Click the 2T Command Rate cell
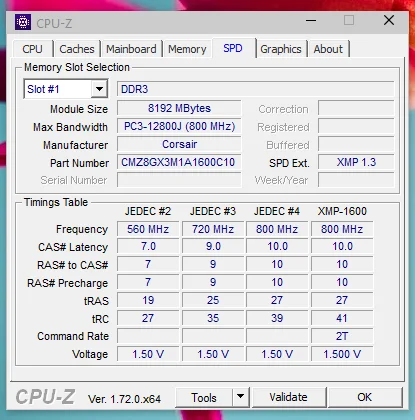415x420 pixels. [x=342, y=336]
